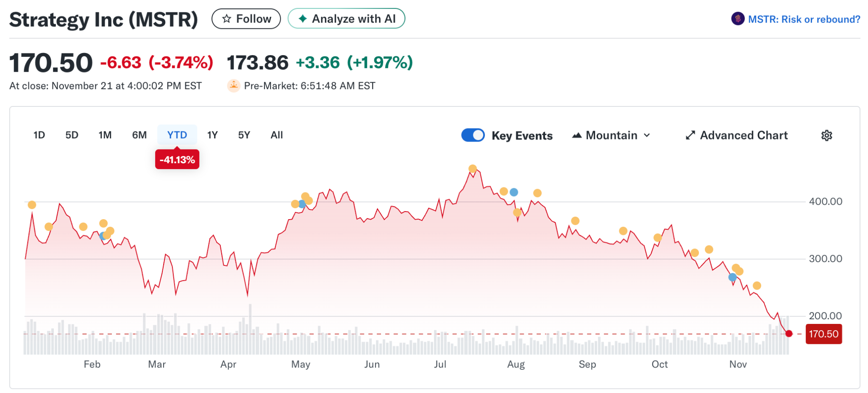Click the Analyze with AI diamond icon
Screen dimensions: 868x393
pos(303,18)
